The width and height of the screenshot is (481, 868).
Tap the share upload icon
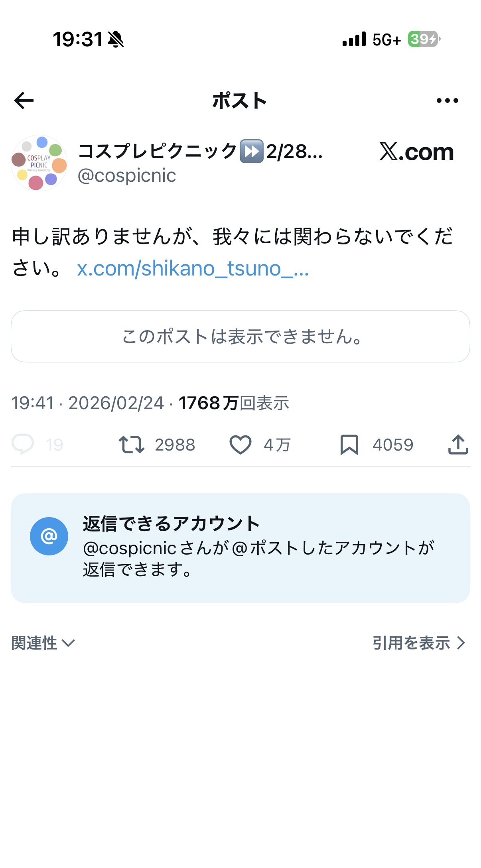click(458, 445)
